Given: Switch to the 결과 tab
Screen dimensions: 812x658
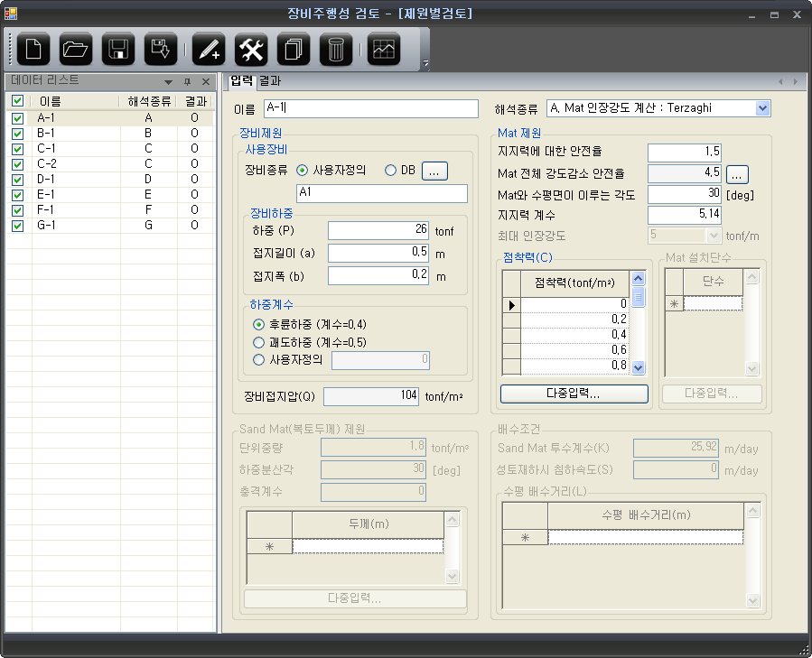Looking at the screenshot, I should click(270, 80).
